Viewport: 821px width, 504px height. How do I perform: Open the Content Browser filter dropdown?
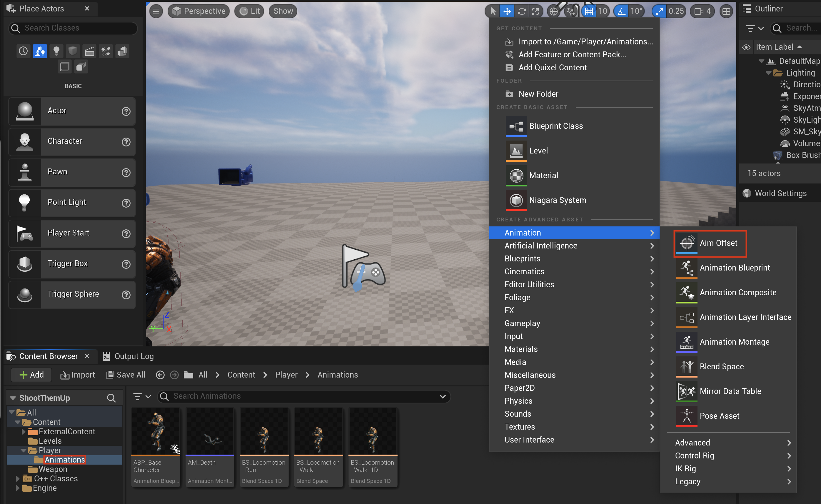tap(142, 396)
